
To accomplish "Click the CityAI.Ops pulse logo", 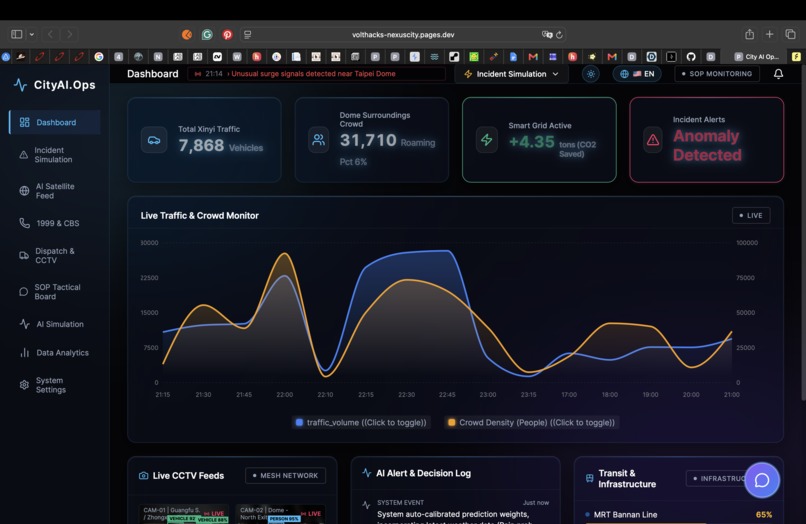I will point(20,85).
